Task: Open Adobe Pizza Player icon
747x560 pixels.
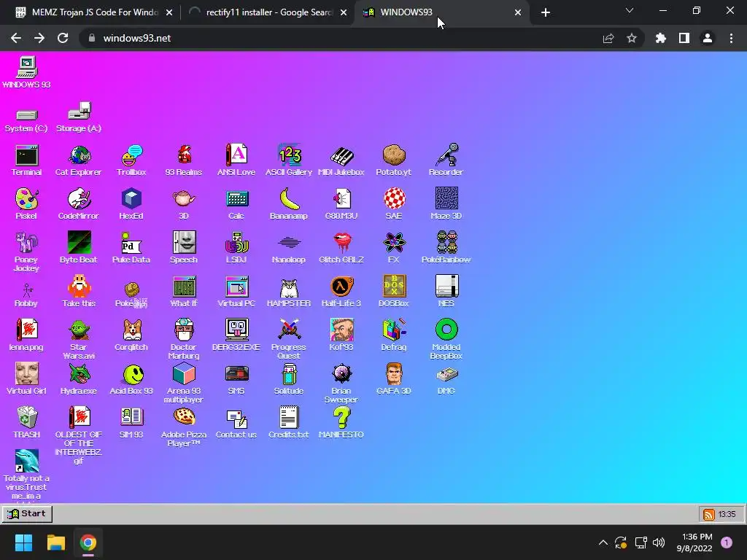Action: [184, 427]
